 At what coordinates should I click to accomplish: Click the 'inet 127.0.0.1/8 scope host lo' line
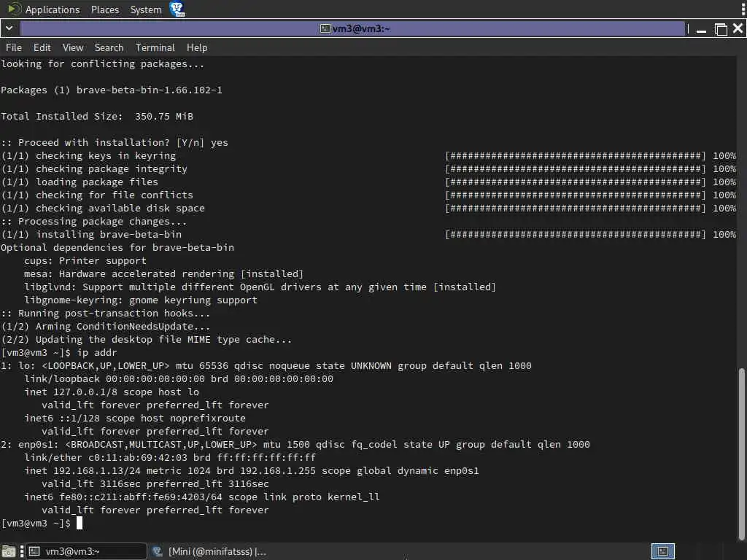click(112, 392)
